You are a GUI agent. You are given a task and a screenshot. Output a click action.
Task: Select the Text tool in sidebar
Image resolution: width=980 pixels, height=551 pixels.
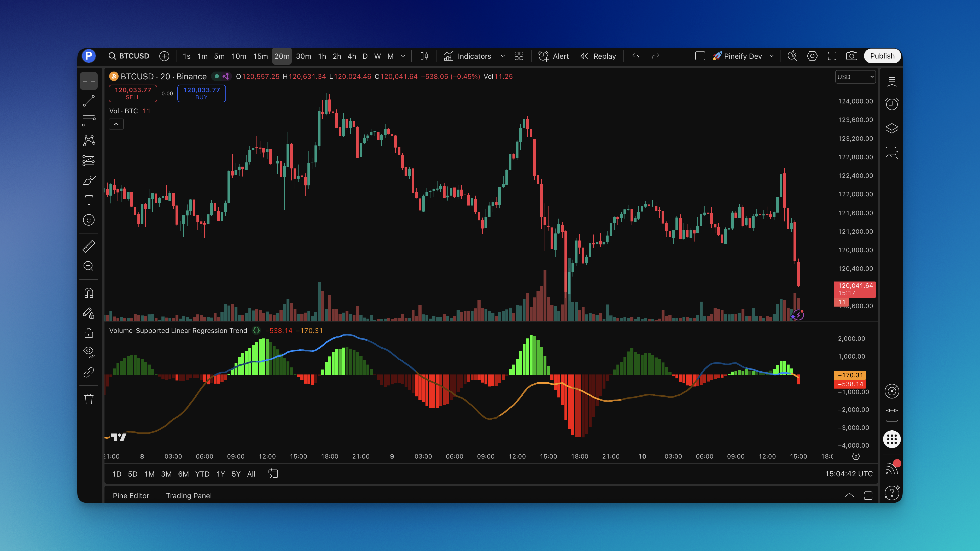(89, 200)
